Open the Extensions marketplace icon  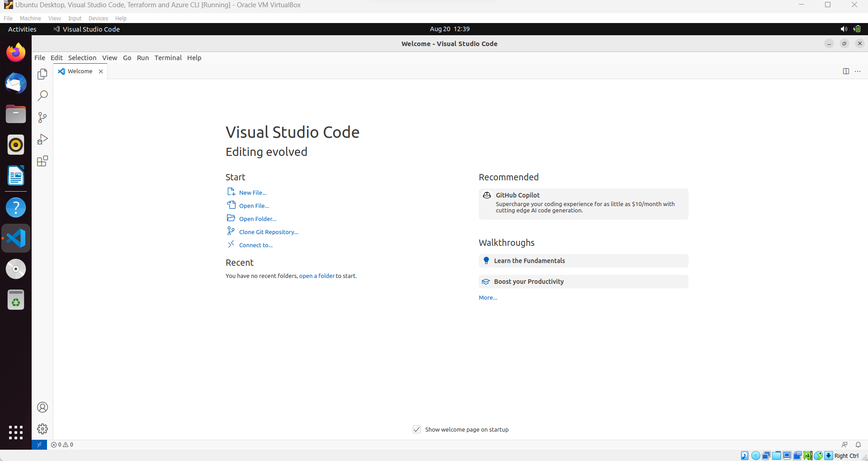(42, 161)
